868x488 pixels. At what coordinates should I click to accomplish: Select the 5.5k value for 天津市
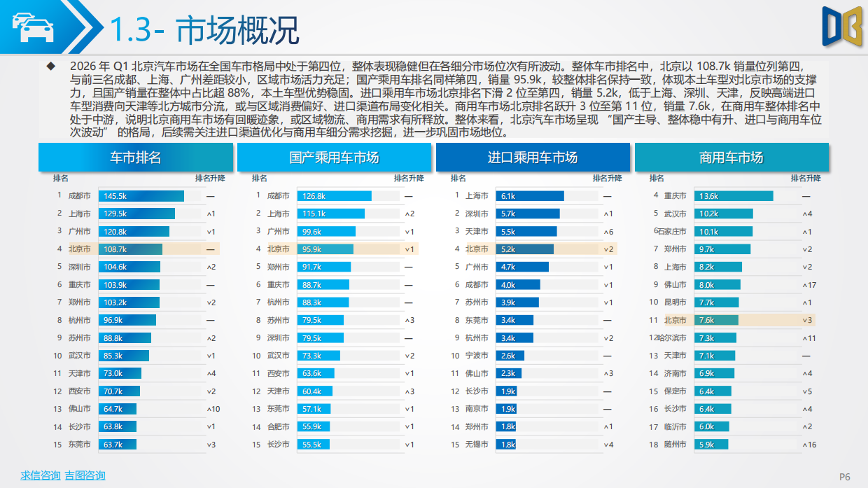pos(507,231)
